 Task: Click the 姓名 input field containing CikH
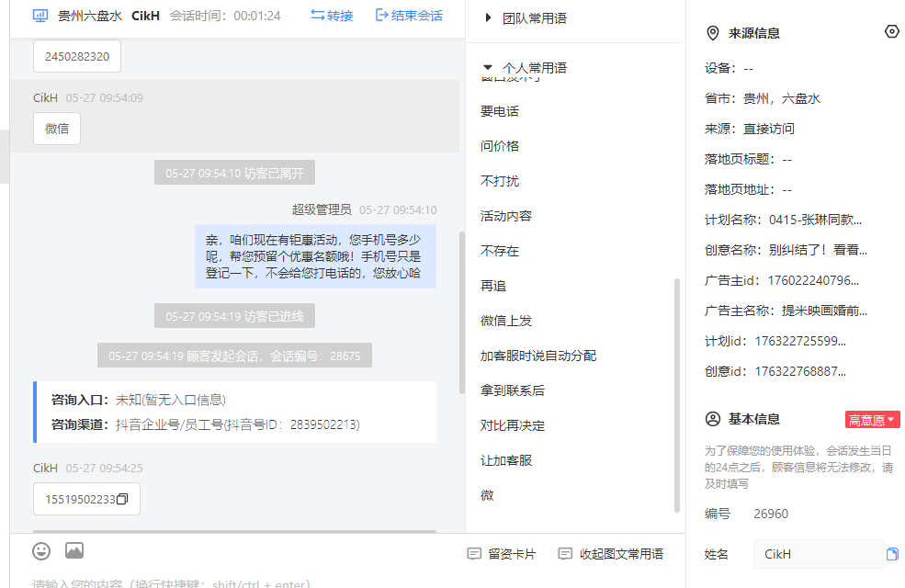click(818, 554)
